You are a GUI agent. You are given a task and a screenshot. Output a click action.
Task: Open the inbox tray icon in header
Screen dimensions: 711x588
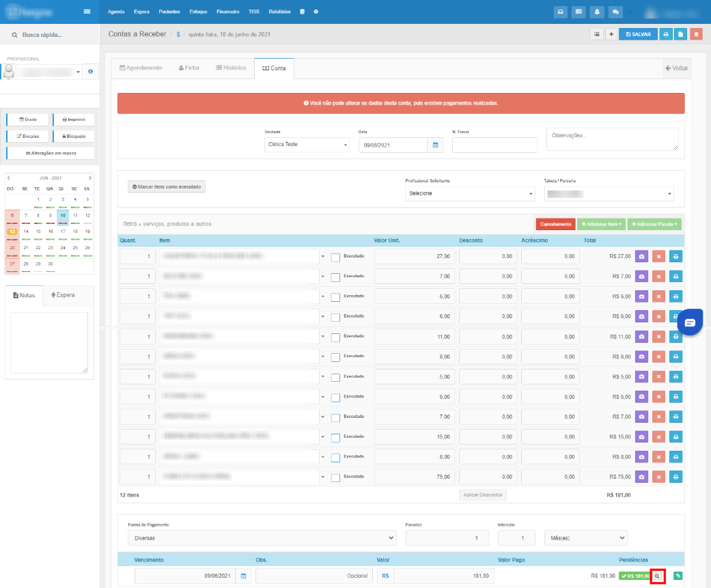[561, 12]
